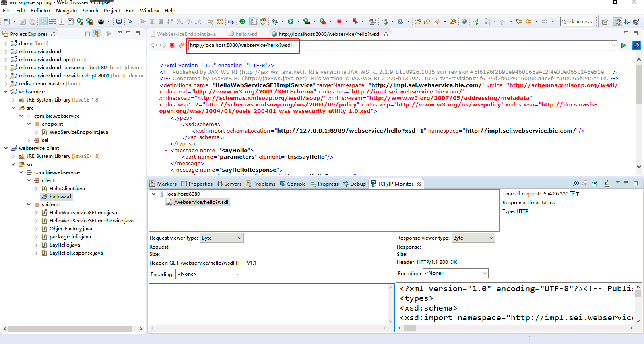Viewport: 644px width, 344px height.
Task: Open Request Encoding dropdown
Action: [208, 274]
